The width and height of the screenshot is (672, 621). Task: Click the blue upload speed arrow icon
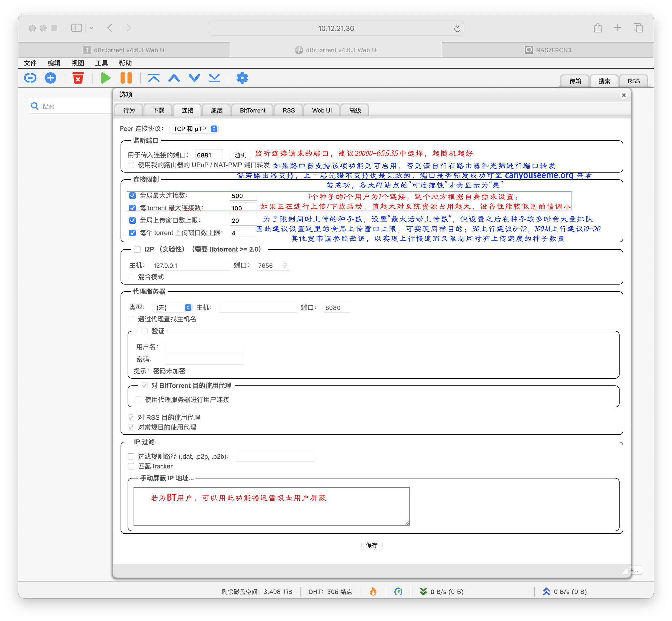tap(546, 592)
